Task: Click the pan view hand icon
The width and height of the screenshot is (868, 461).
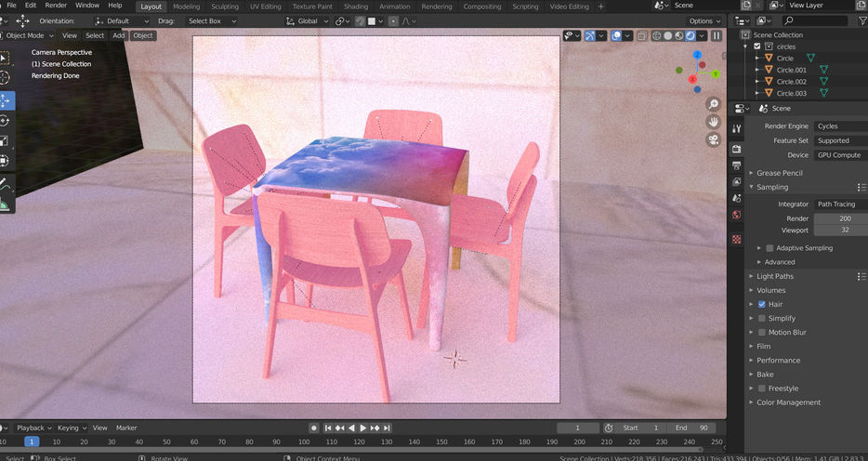Action: pos(713,122)
